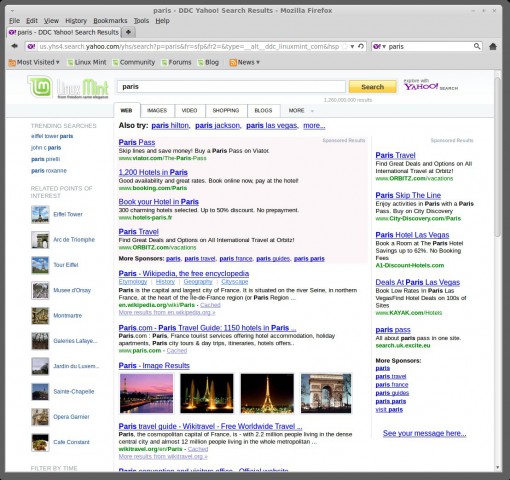Open the Arc de Triomphe thumbnail

coord(40,240)
